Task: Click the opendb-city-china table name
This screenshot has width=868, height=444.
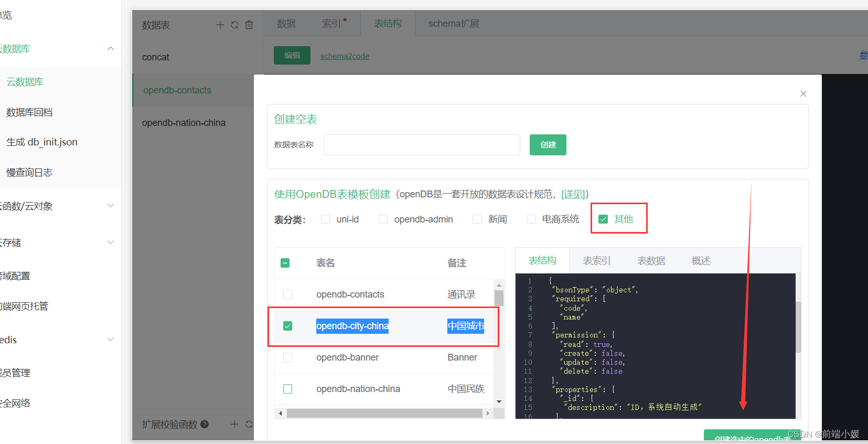Action: [352, 326]
